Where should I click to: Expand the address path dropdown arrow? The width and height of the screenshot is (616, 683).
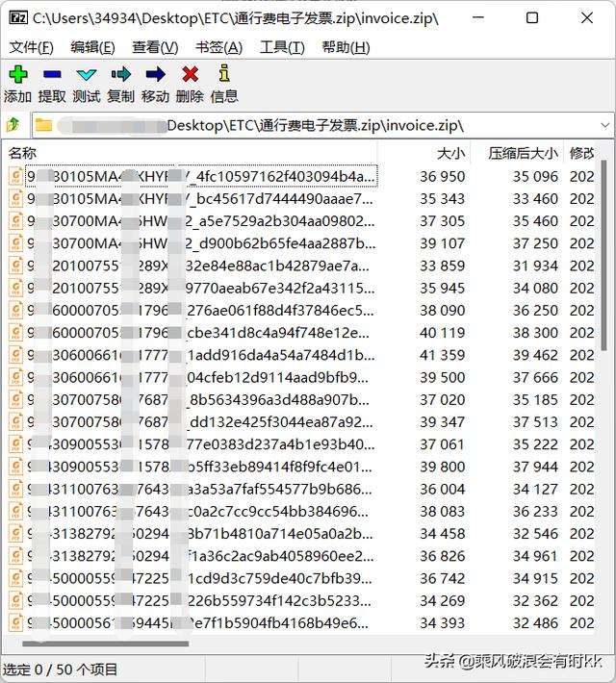coord(604,125)
